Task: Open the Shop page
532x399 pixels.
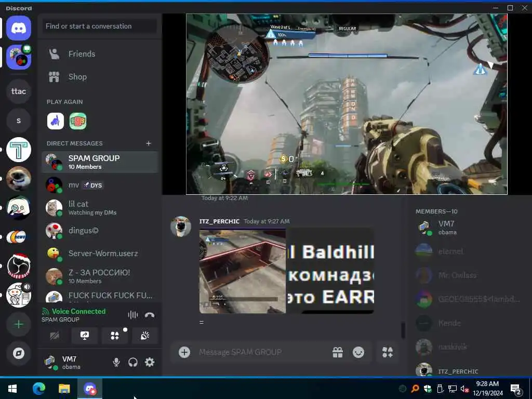Action: pos(100,77)
